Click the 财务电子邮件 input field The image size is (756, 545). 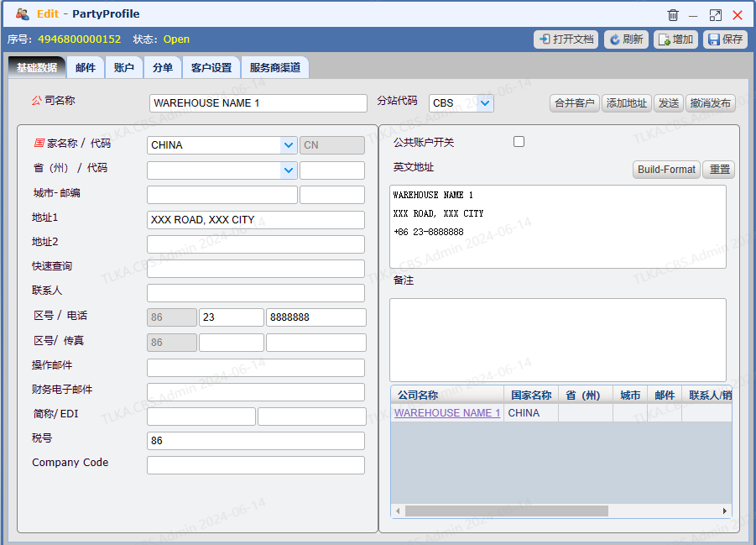coord(256,392)
